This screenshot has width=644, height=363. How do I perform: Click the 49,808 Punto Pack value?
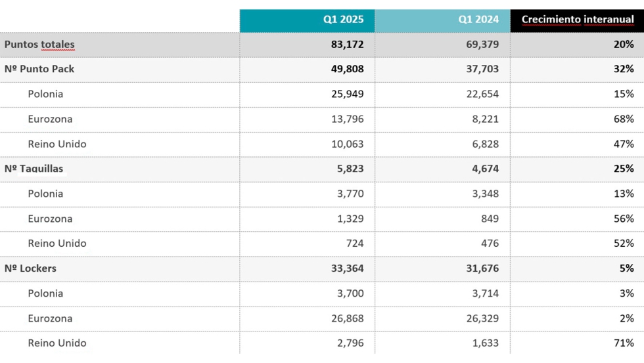pos(348,69)
